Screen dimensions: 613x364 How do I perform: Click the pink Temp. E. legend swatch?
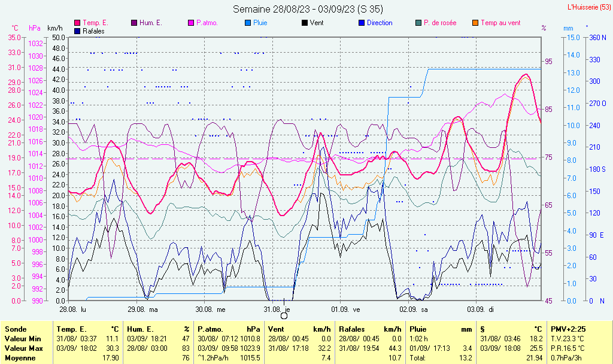pyautogui.click(x=77, y=23)
